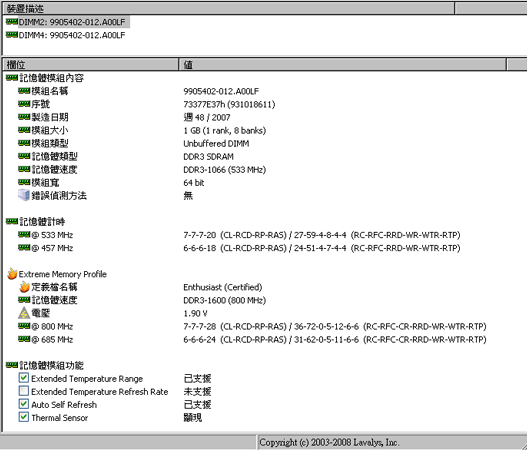Toggle the Extended Temperature Range checkbox
Screen dimensions: 527x450
coord(24,378)
